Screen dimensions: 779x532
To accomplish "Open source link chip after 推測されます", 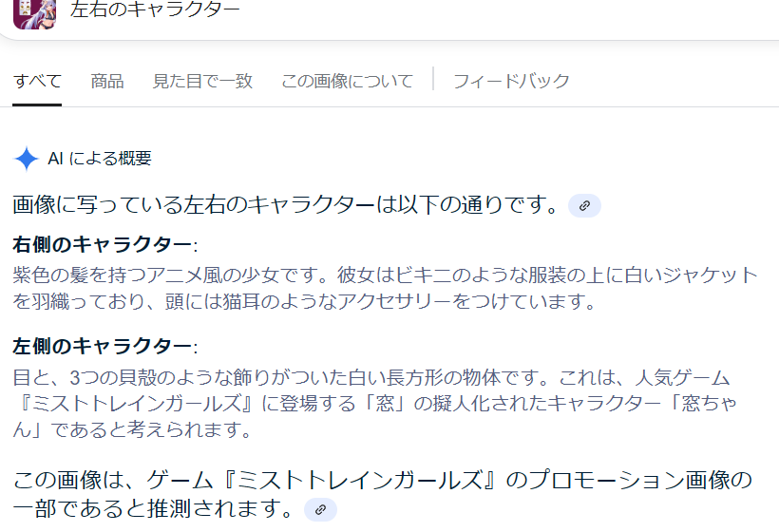I will (320, 509).
